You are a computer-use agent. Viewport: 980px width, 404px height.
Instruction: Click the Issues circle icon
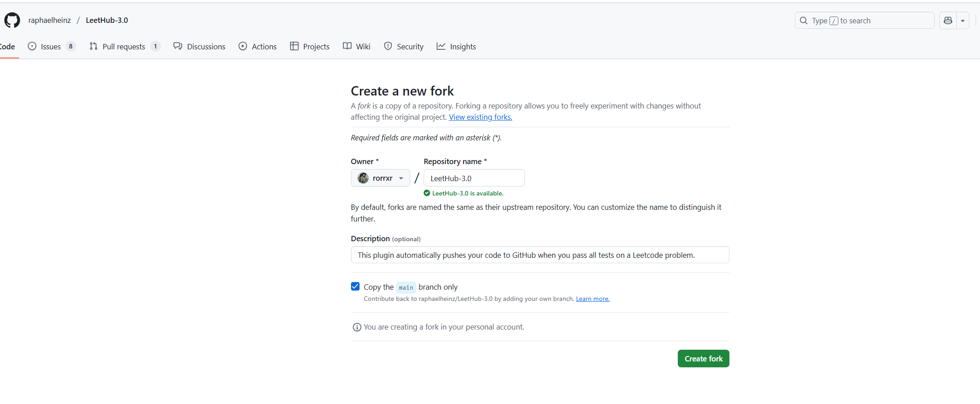point(32,46)
